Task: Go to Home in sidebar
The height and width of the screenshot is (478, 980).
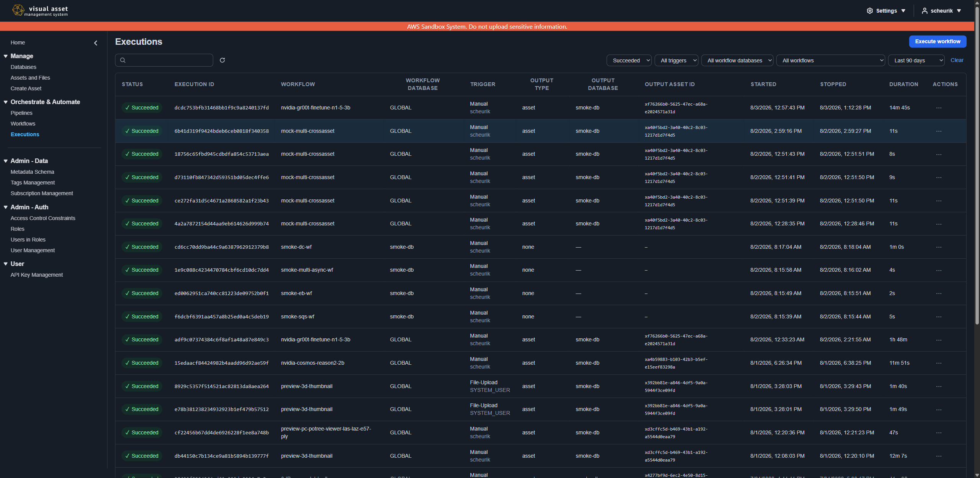Action: pos(18,42)
